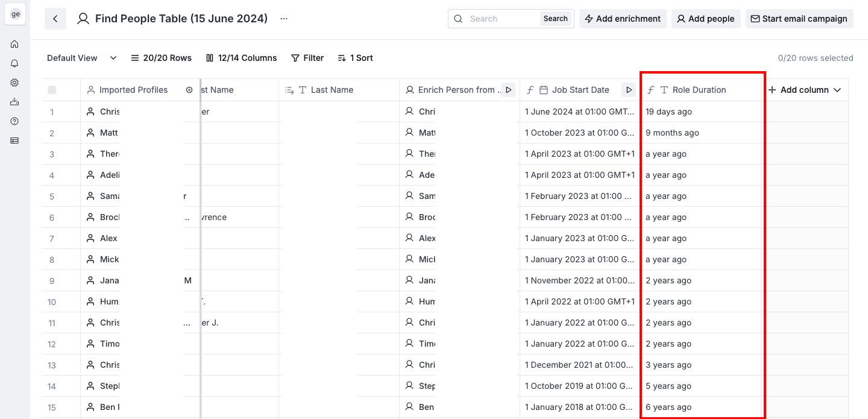Open the home icon in sidebar
The height and width of the screenshot is (419, 868).
(14, 44)
